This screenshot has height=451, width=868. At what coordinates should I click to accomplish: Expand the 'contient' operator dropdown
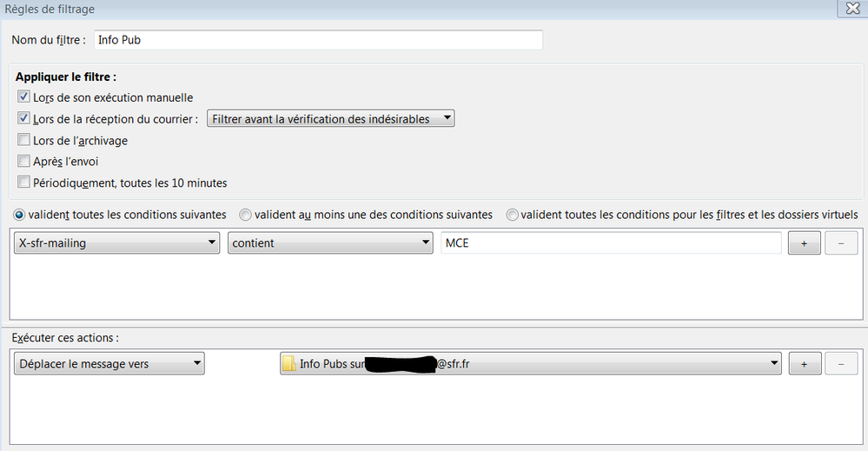[x=330, y=244]
